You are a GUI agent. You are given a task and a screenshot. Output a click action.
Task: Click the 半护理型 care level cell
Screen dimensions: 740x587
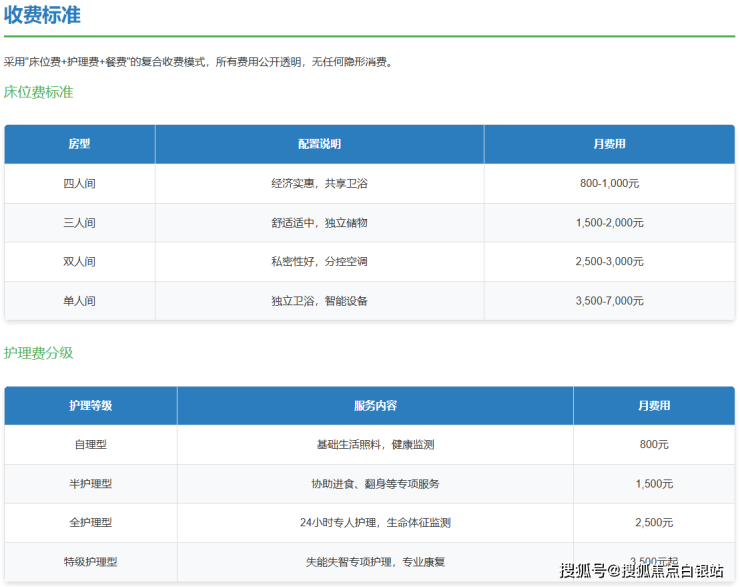(x=90, y=484)
